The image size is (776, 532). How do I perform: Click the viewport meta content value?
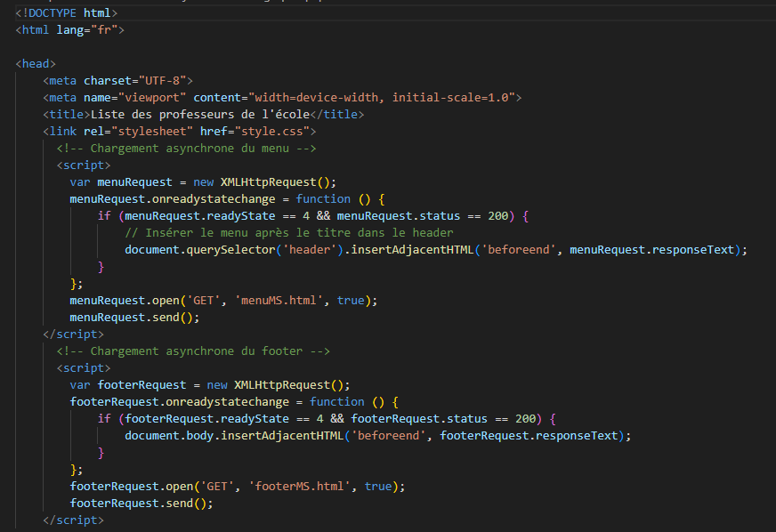[x=384, y=98]
